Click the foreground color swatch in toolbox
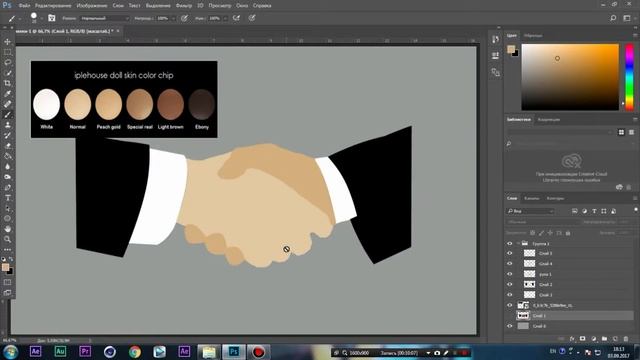640x360 pixels. click(5, 267)
